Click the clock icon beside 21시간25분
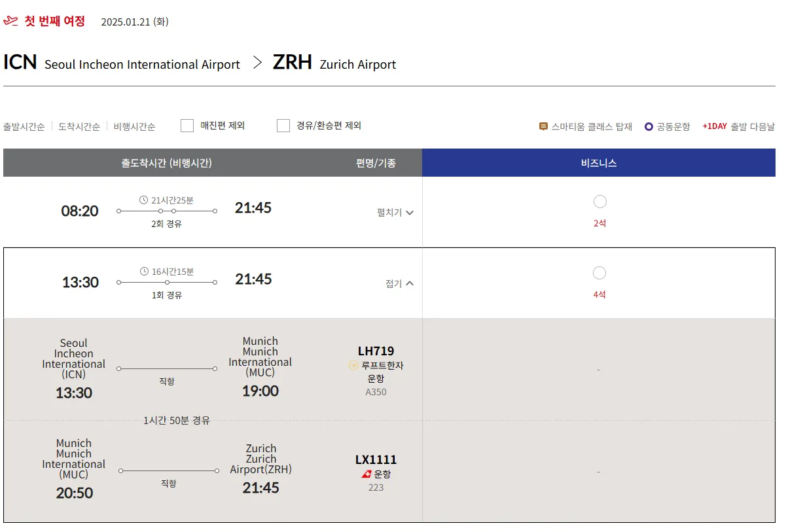 [x=144, y=200]
